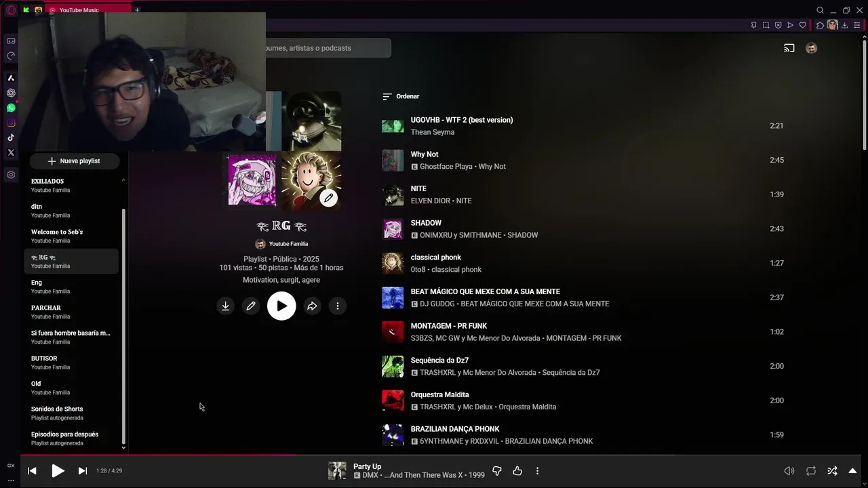This screenshot has height=488, width=868.
Task: Open GX Control speedometer icon
Action: (x=11, y=56)
